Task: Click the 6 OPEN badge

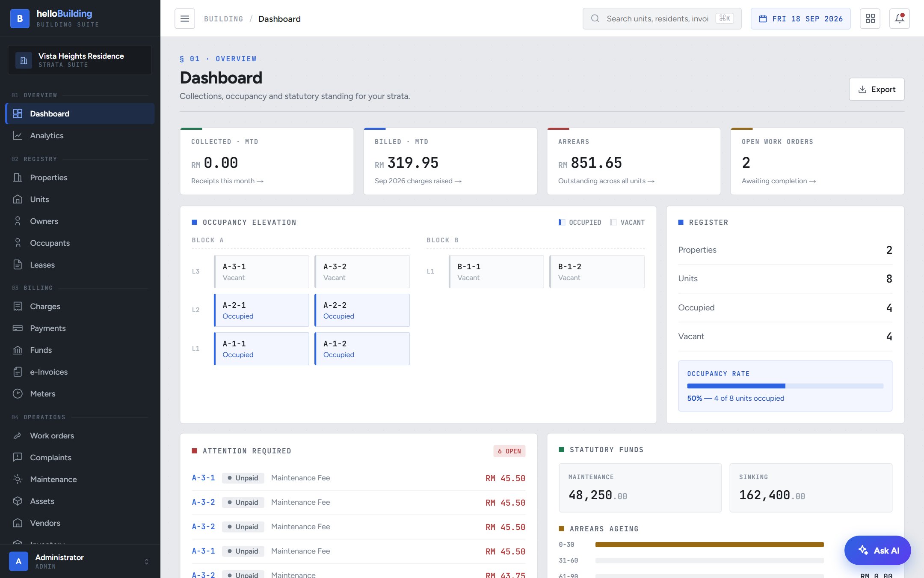Action: [509, 451]
